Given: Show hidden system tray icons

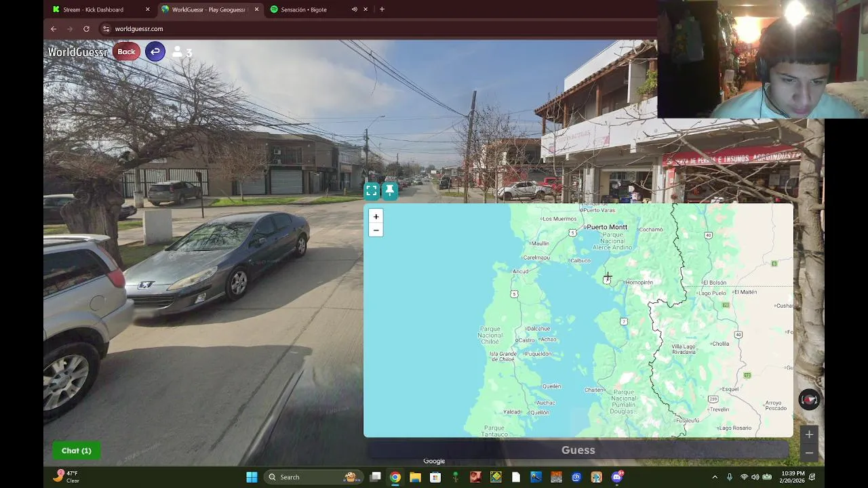Looking at the screenshot, I should pos(715,477).
